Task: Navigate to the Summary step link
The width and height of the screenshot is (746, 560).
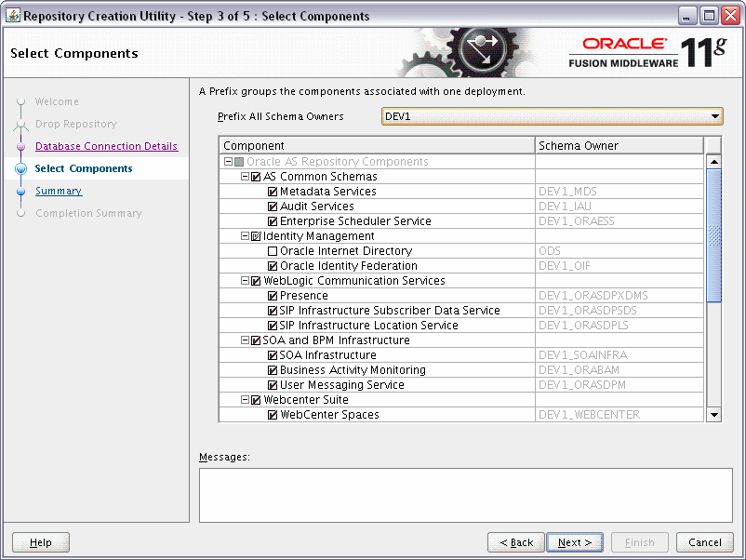Action: tap(58, 191)
